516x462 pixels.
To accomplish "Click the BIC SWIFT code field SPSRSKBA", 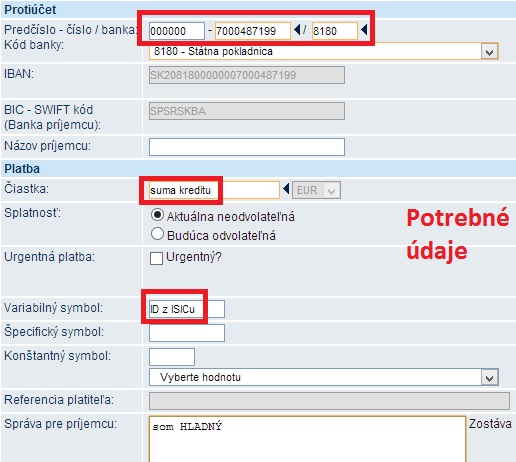I will click(x=247, y=111).
